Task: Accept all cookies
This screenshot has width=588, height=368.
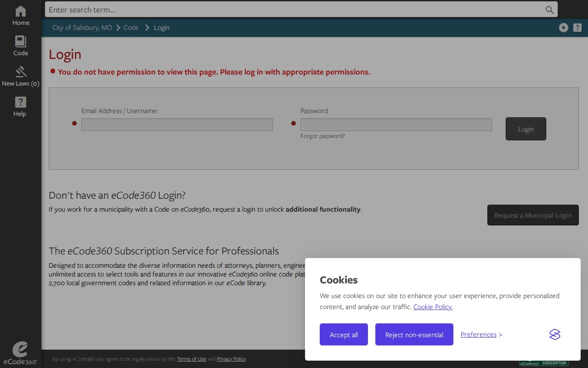Action: coord(344,334)
